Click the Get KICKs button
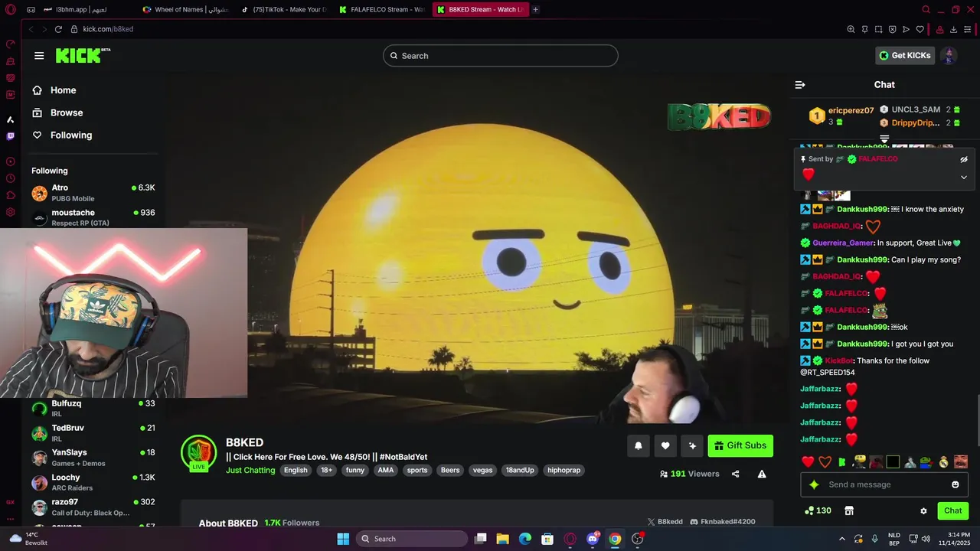 coord(905,55)
